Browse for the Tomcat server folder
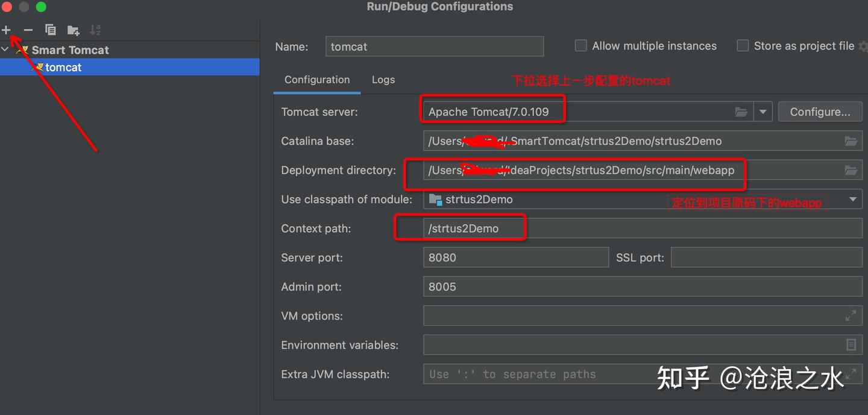The image size is (868, 415). [741, 112]
